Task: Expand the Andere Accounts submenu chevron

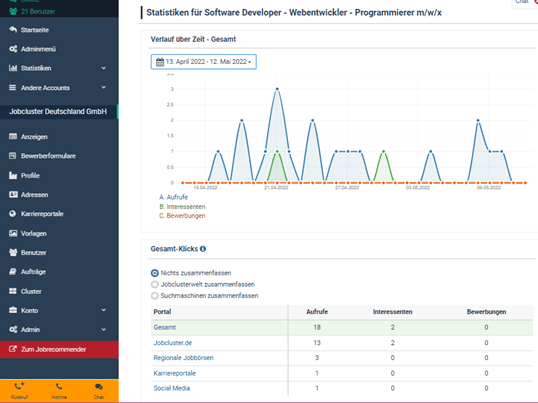Action: (x=104, y=87)
